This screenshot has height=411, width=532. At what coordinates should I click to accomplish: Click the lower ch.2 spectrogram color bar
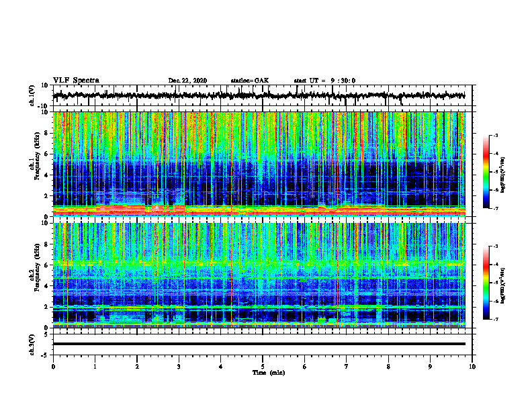(486, 283)
